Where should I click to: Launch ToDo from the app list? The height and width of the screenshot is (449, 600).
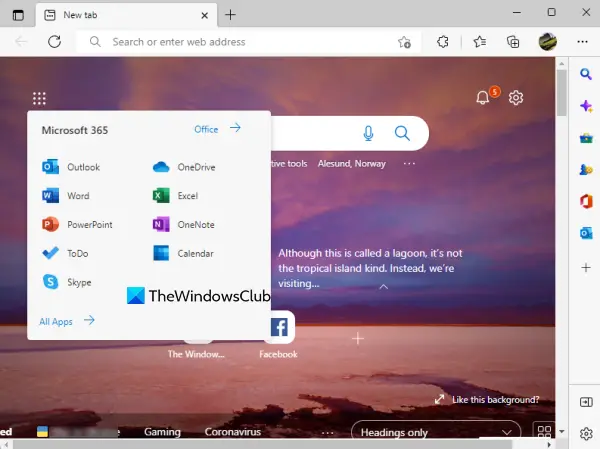tap(65, 253)
